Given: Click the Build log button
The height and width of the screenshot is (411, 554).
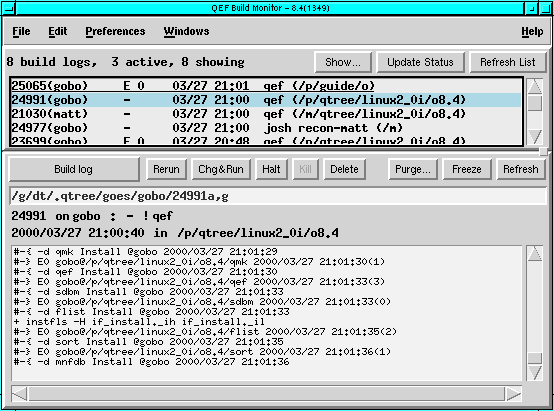Looking at the screenshot, I should 73,169.
